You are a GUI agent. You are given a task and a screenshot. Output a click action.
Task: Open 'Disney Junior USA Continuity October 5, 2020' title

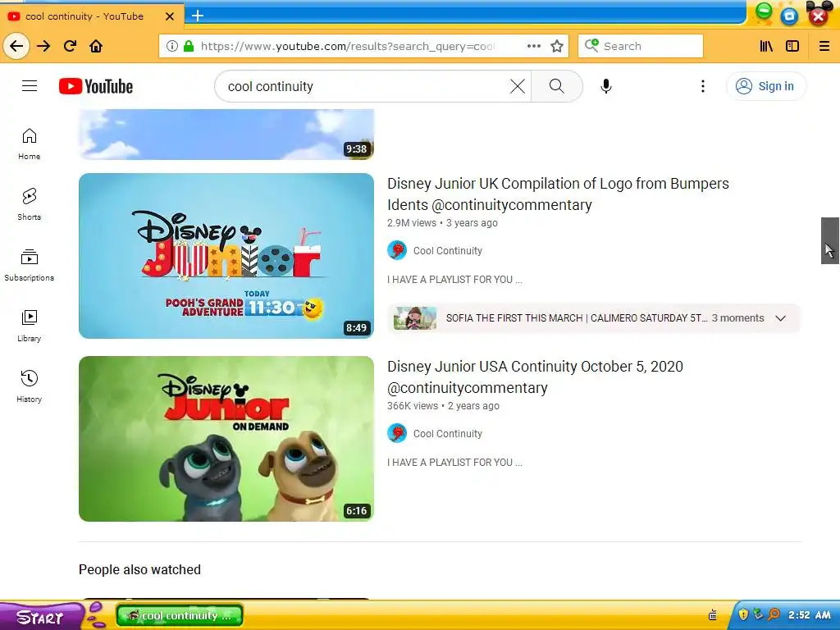(x=535, y=377)
